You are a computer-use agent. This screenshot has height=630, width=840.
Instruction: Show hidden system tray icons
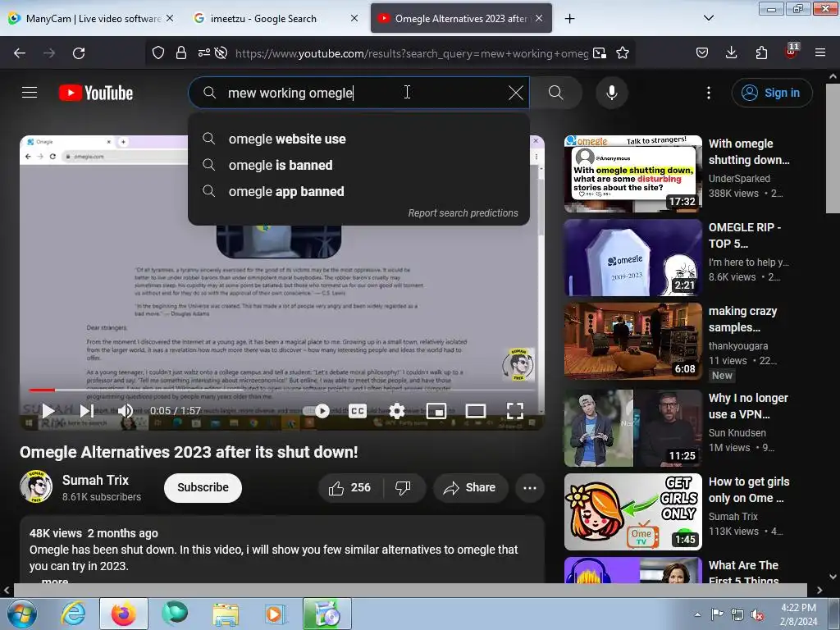[697, 614]
